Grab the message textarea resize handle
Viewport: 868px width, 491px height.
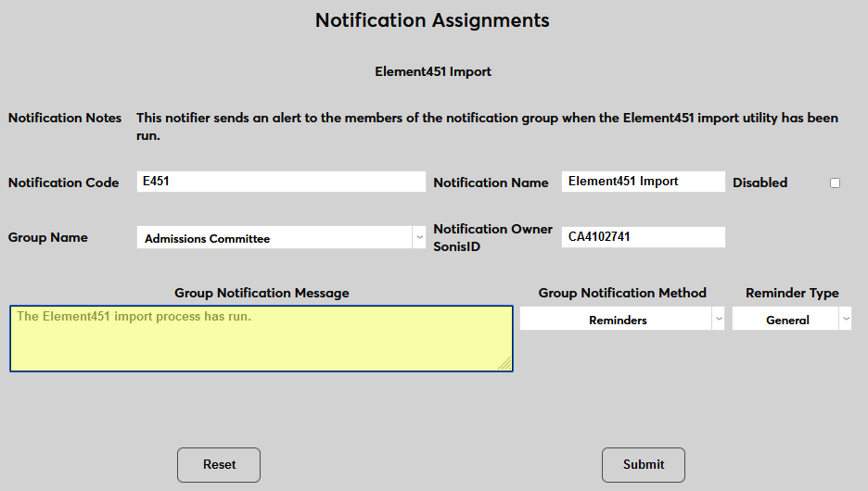505,364
